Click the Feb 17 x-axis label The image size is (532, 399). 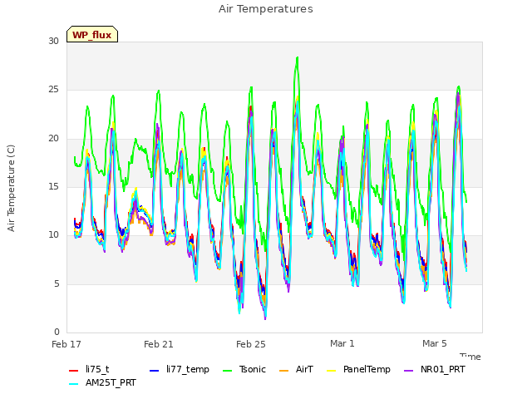(66, 344)
